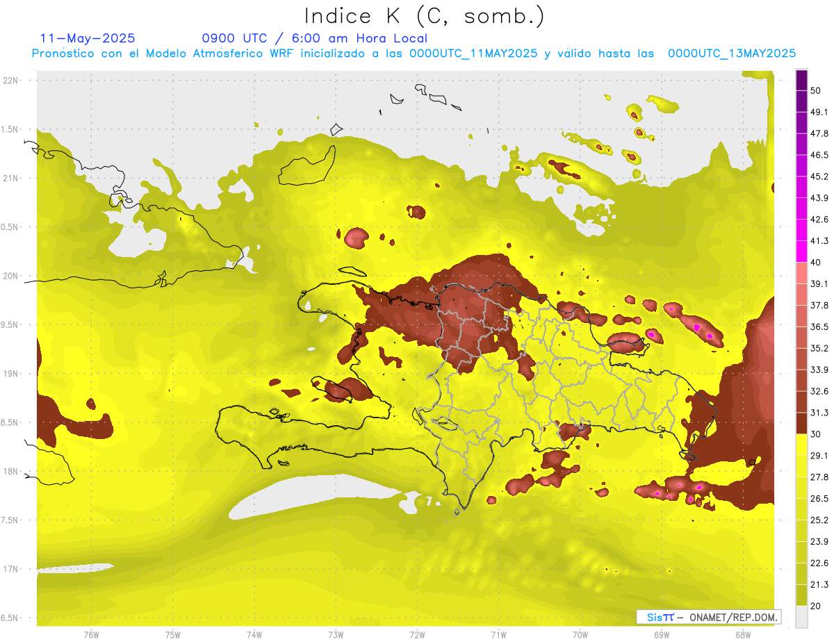The width and height of the screenshot is (834, 644).
Task: Click the salmon swatch between 39.1 and 40
Action: click(x=801, y=273)
